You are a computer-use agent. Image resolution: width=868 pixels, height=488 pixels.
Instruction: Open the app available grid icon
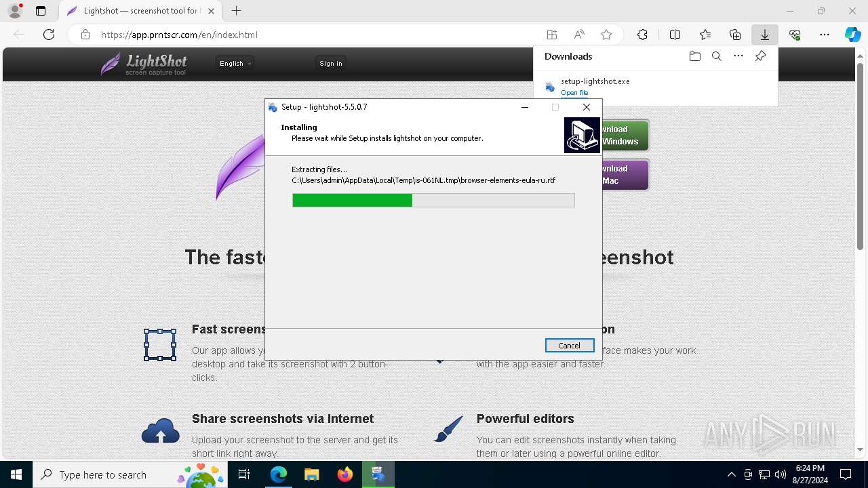[552, 35]
